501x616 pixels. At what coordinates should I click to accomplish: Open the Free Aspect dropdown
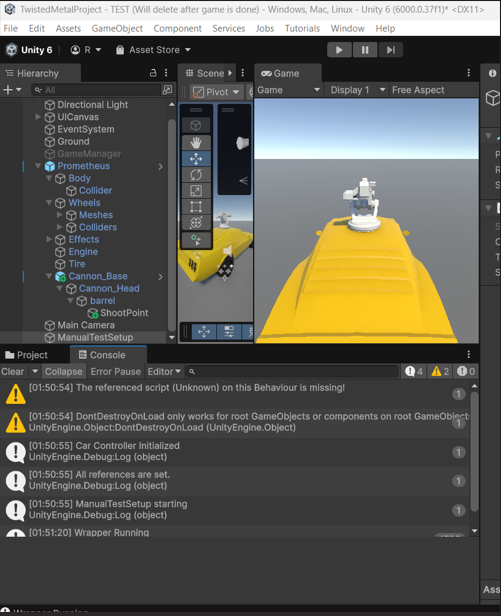point(418,90)
